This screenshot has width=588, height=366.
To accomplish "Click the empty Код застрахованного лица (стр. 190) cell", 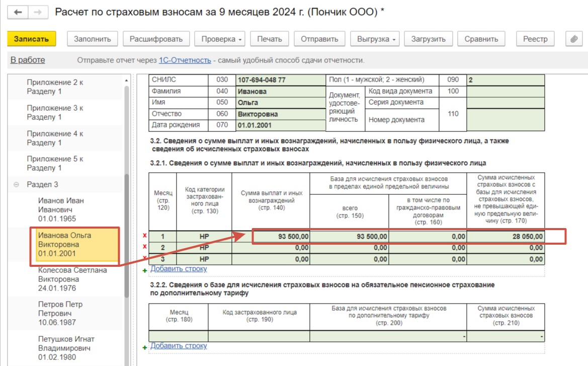I will click(259, 336).
